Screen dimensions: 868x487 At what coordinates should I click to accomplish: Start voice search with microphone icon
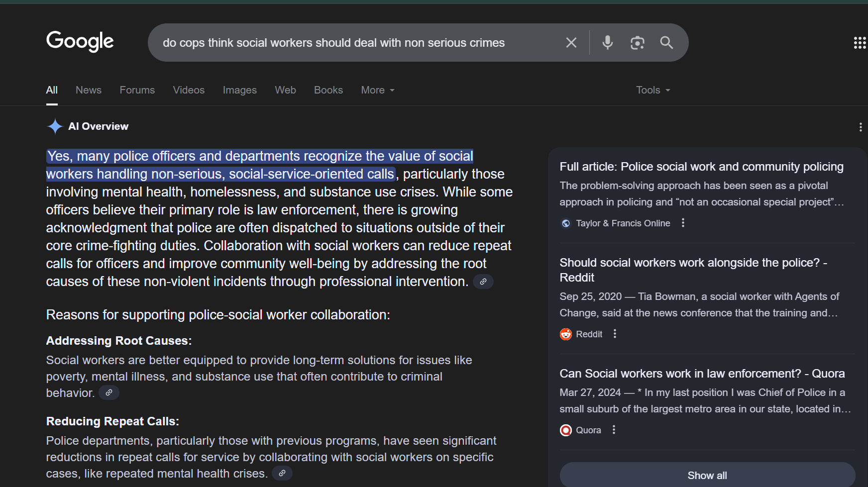[607, 43]
